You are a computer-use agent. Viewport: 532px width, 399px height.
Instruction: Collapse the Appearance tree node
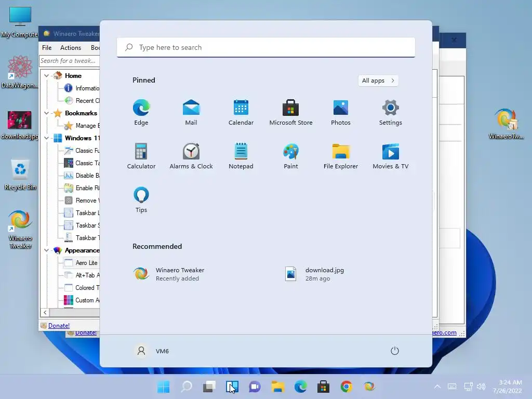[x=46, y=250]
